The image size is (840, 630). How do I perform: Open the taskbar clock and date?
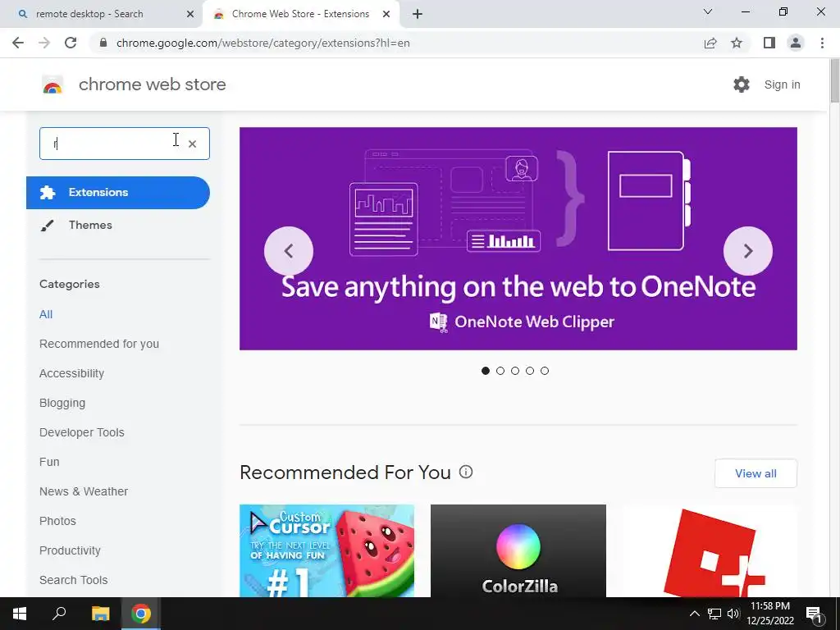tap(769, 614)
